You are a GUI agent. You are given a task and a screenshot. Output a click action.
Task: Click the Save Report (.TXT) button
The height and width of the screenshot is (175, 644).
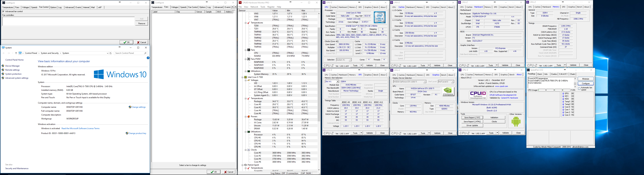472,118
